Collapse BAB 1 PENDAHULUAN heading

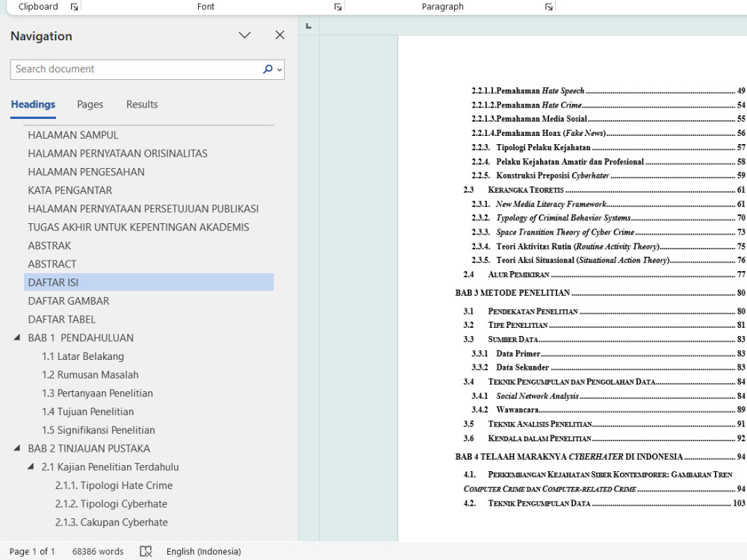pos(17,337)
